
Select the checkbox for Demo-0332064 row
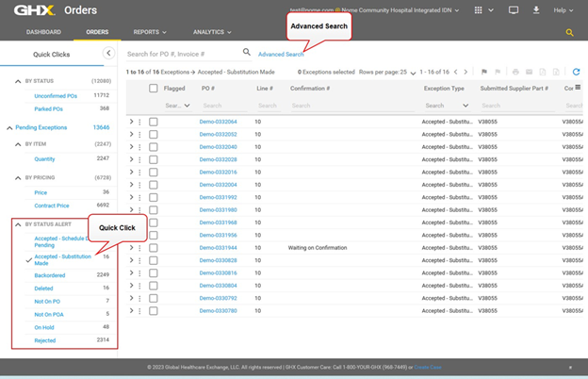point(154,122)
